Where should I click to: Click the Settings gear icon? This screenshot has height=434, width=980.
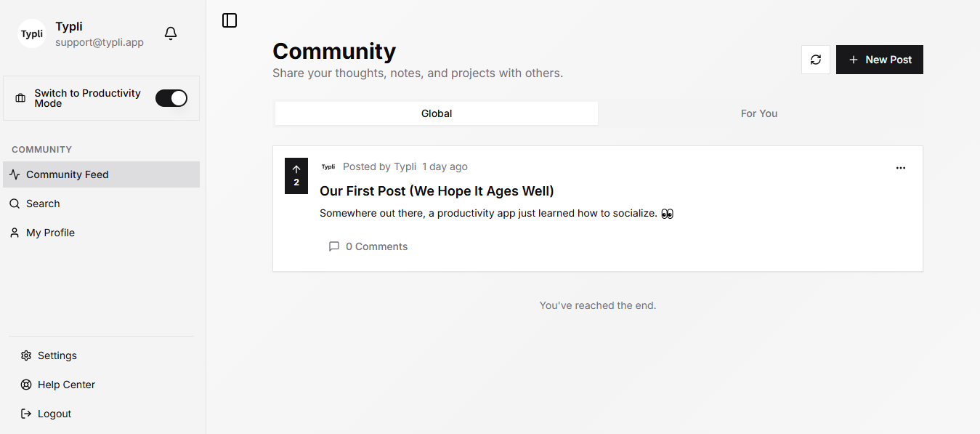coord(26,355)
